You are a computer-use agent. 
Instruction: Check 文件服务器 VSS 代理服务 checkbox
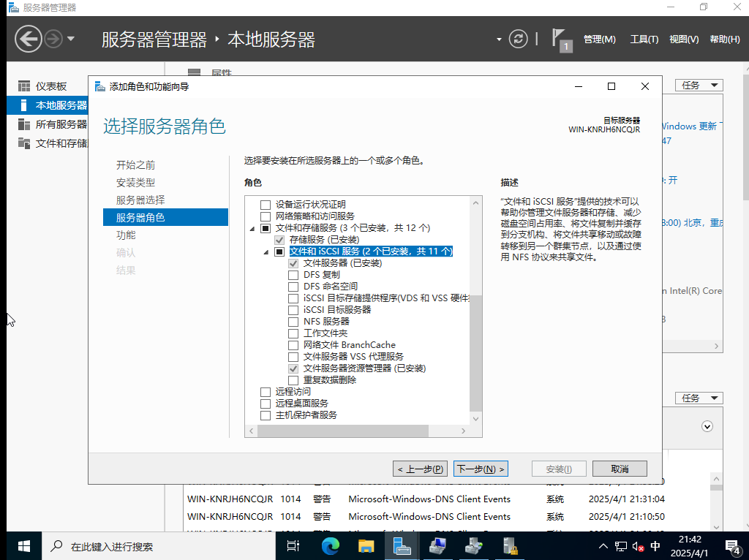click(293, 357)
